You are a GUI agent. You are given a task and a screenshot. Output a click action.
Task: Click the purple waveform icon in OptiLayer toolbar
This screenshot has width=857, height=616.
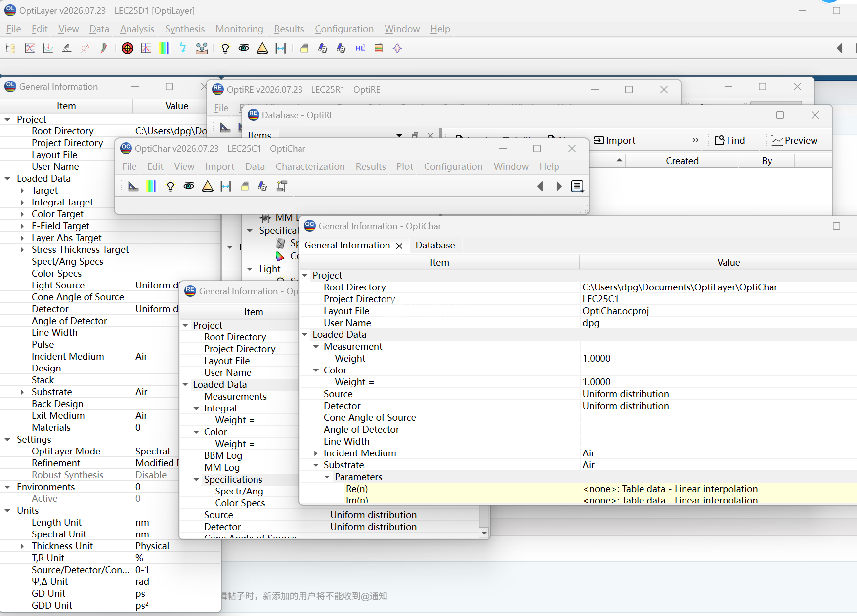coord(397,48)
